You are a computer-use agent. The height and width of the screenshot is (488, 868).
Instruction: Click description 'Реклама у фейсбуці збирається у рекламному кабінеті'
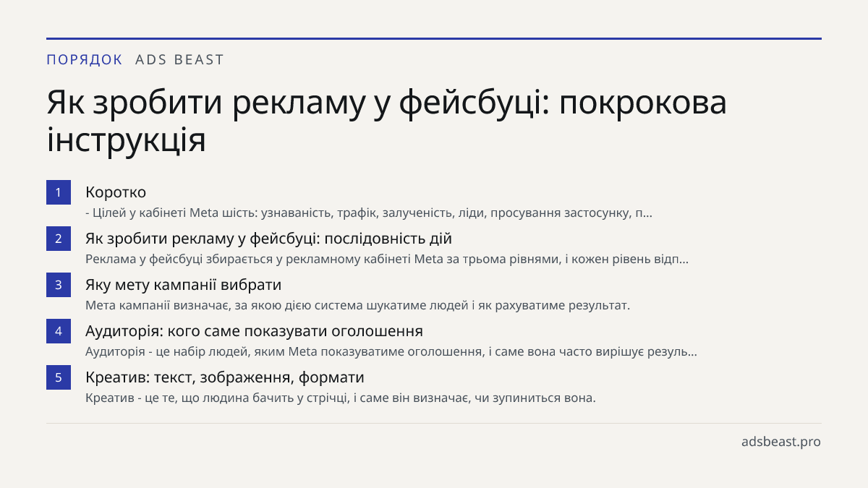tap(387, 259)
